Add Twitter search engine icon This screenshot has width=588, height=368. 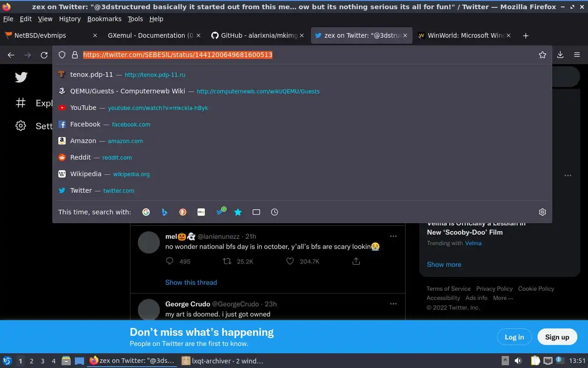[220, 212]
